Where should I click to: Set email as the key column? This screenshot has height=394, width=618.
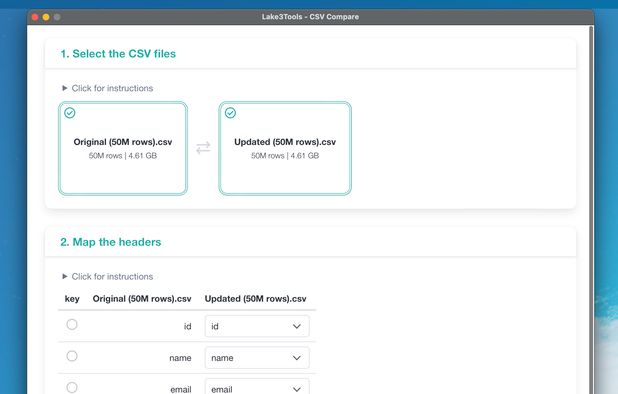click(72, 388)
